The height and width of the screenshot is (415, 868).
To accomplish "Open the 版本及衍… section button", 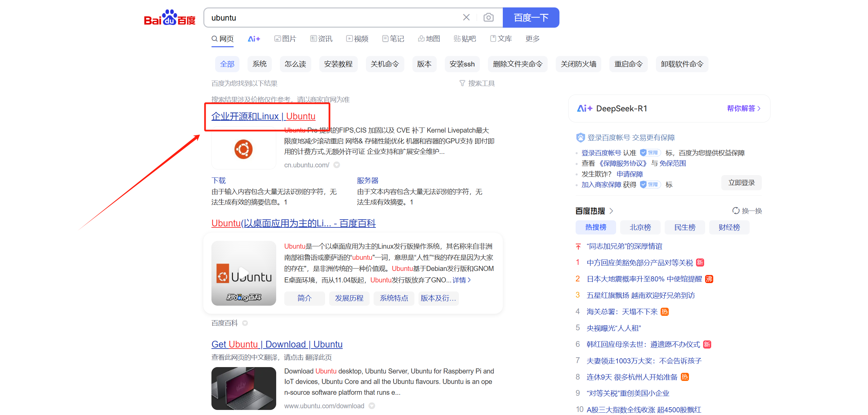I will [x=438, y=298].
